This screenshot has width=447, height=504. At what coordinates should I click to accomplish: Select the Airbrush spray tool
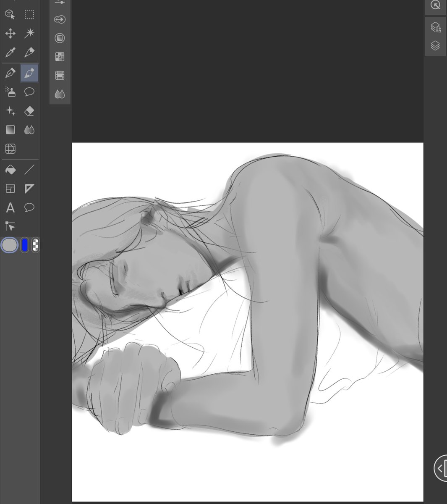(10, 92)
